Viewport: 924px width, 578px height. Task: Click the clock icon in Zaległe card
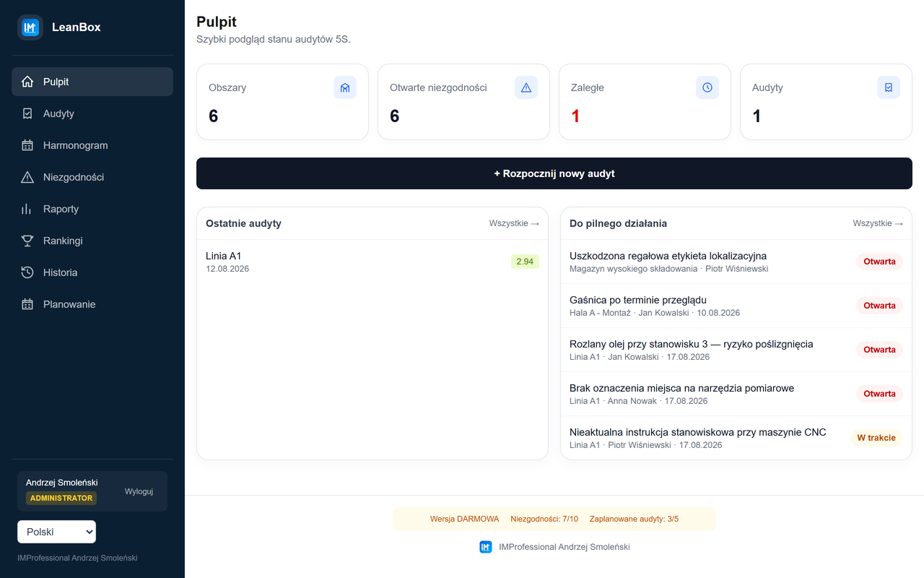pyautogui.click(x=707, y=87)
